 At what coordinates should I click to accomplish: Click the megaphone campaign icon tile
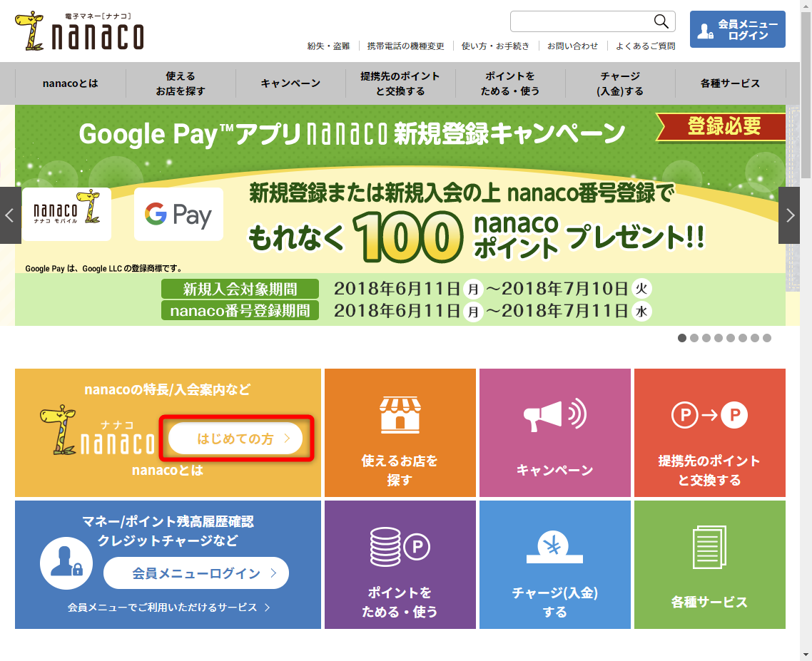554,414
